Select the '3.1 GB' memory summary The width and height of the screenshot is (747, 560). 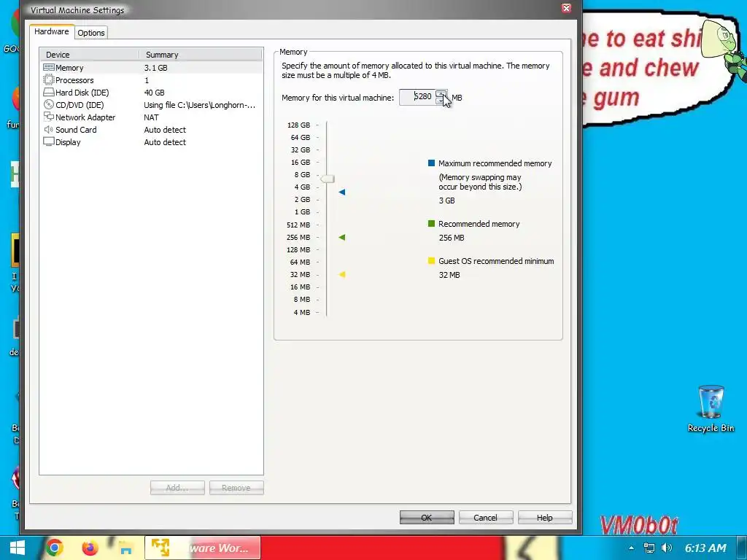pos(156,68)
